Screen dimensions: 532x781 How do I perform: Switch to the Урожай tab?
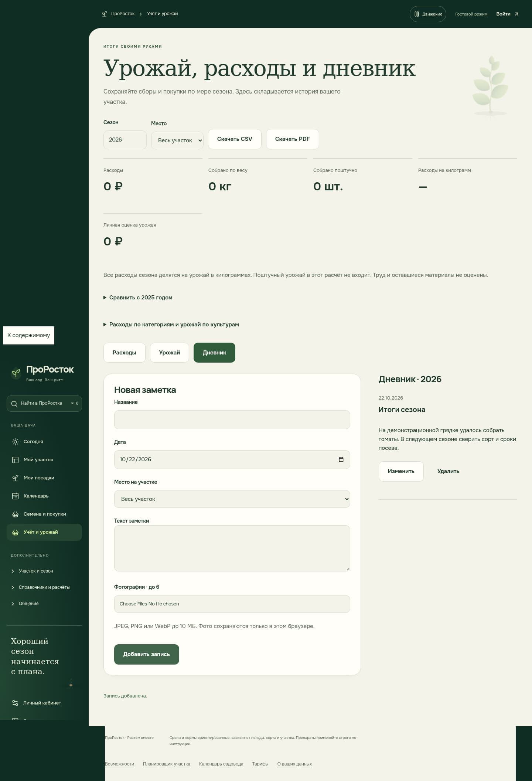(x=170, y=353)
